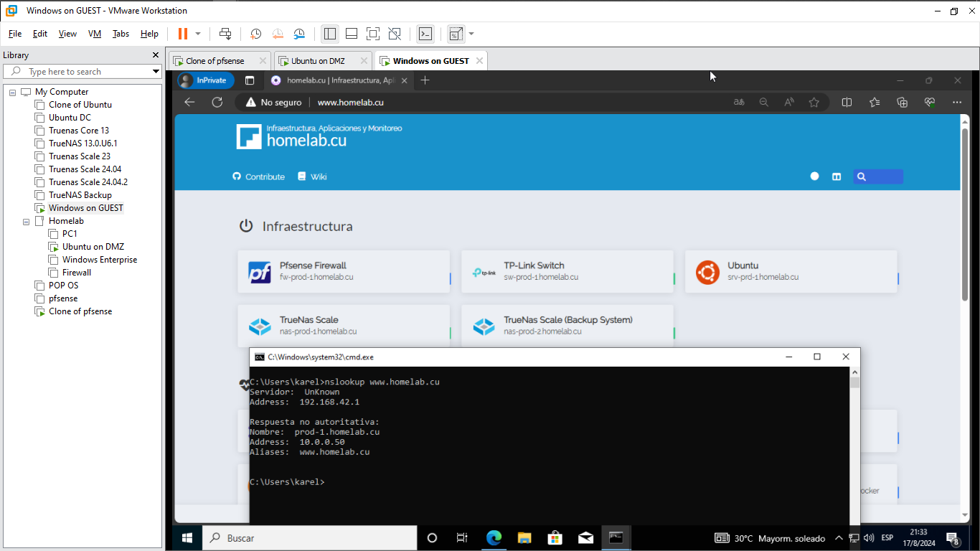Click the stretch guest display icon
This screenshot has height=551, width=980.
pos(456,34)
